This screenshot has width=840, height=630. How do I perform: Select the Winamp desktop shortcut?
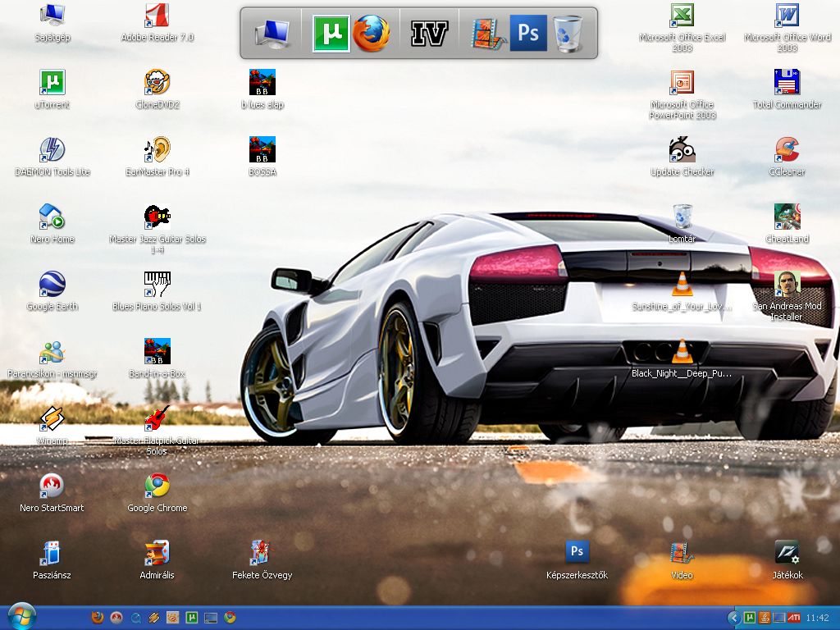(52, 426)
